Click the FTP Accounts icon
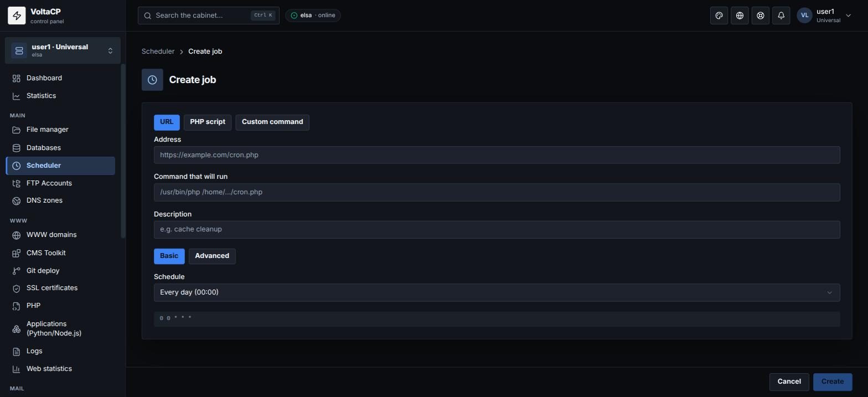 pyautogui.click(x=17, y=183)
